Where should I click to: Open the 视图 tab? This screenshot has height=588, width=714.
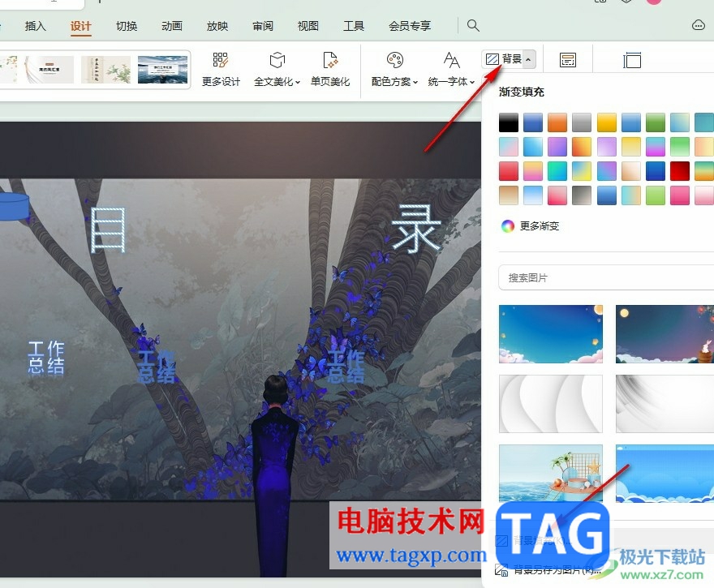pyautogui.click(x=308, y=26)
